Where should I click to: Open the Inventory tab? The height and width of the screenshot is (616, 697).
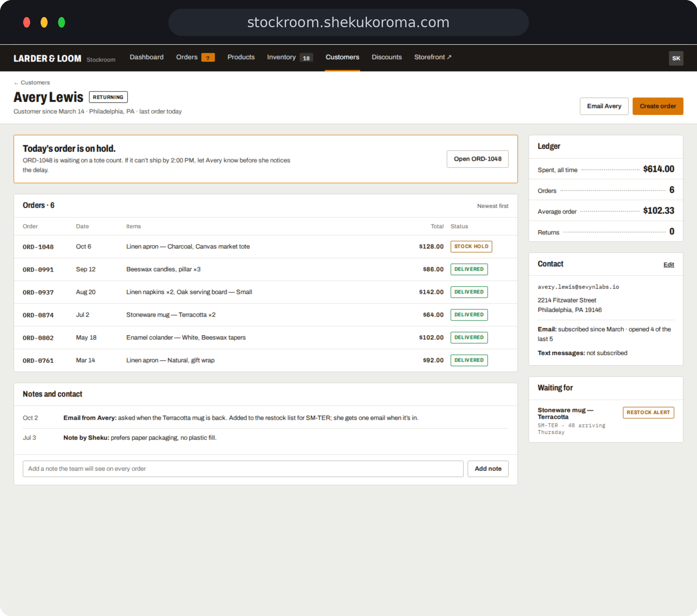click(x=289, y=57)
